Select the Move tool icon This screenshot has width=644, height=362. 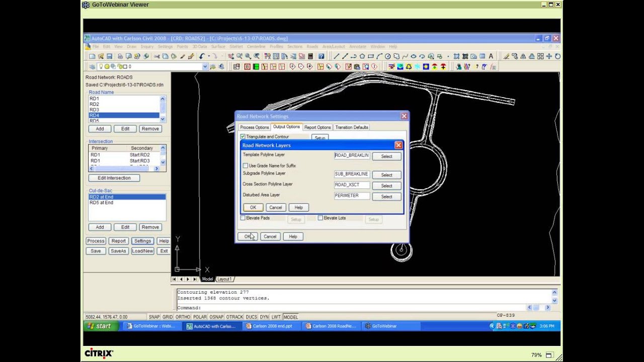click(549, 56)
